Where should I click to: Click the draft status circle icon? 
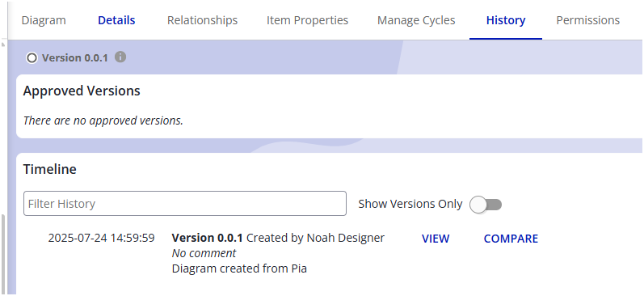tap(32, 58)
